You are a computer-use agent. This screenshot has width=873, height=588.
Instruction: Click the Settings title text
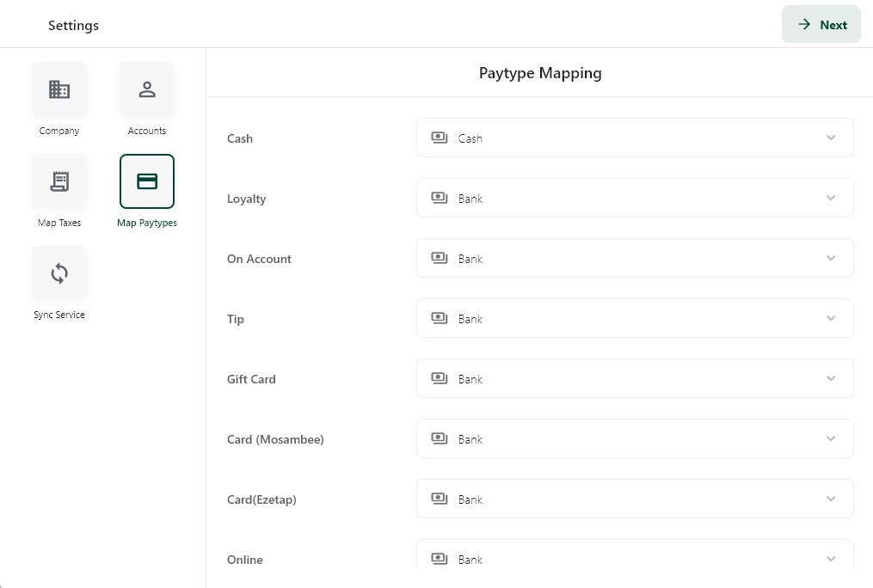[73, 26]
